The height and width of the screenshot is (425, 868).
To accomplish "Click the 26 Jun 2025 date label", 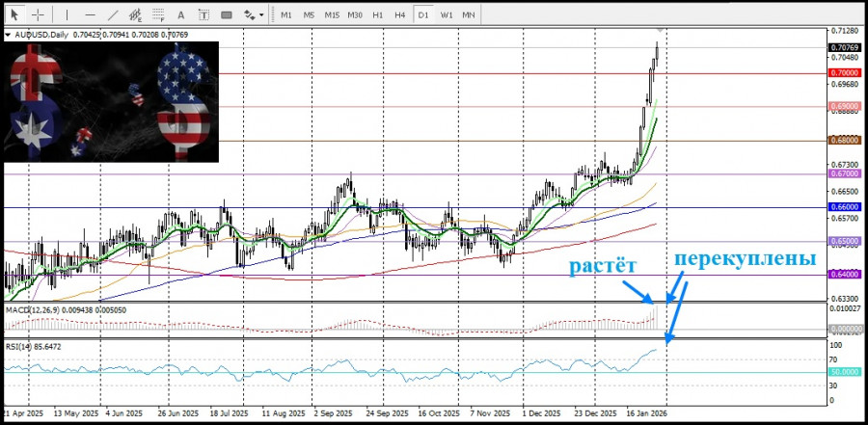I will [x=177, y=414].
